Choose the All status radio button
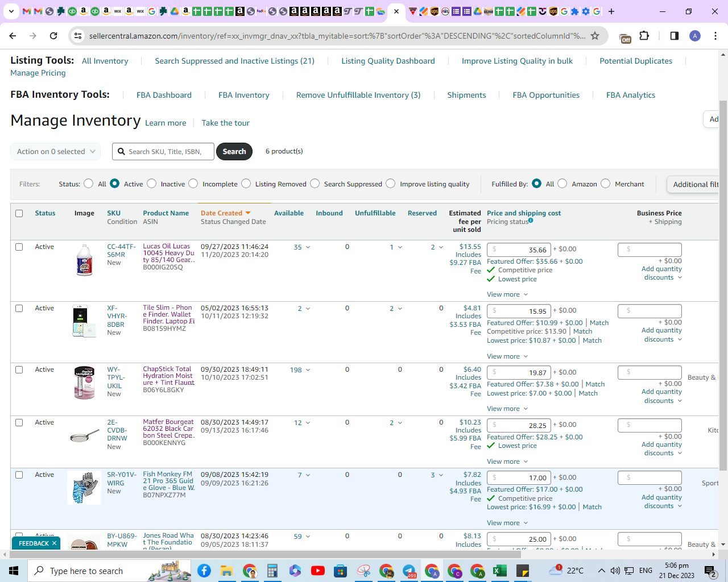This screenshot has height=582, width=728. 88,184
